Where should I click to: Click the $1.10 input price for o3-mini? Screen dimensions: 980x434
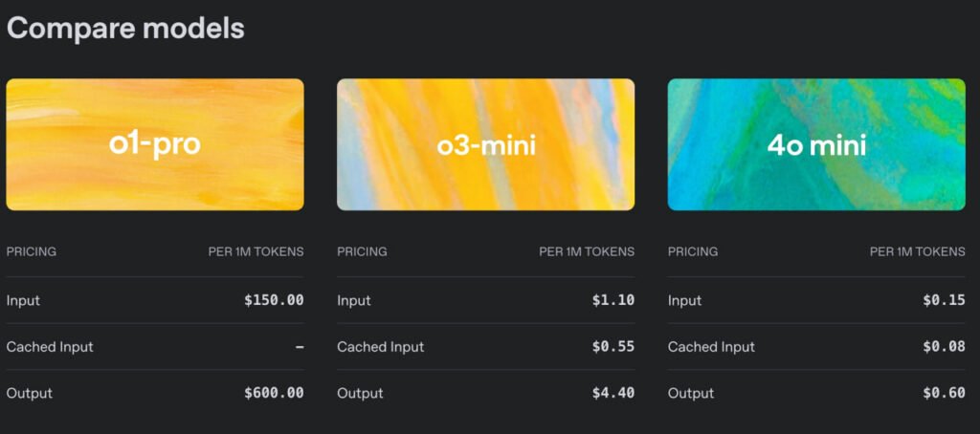coord(612,300)
